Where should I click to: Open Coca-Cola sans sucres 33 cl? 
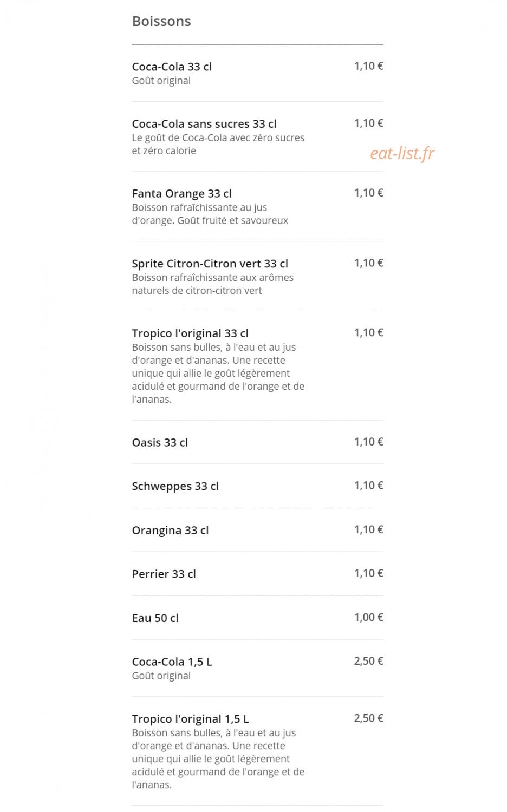204,124
